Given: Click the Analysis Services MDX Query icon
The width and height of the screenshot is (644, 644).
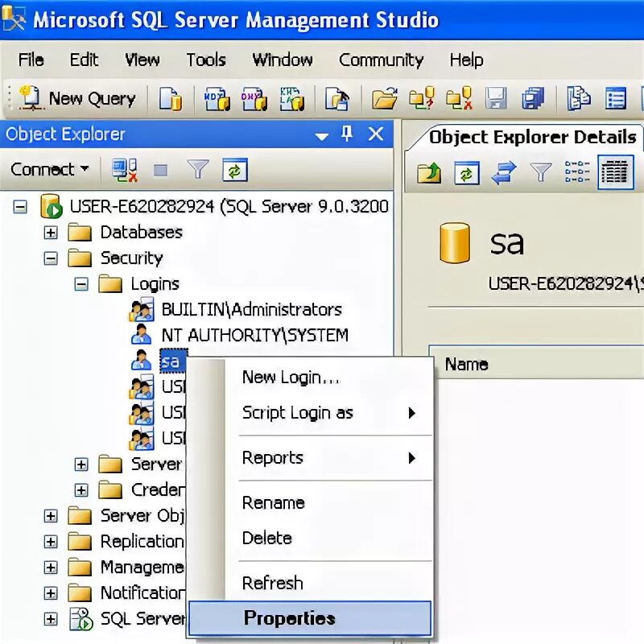Looking at the screenshot, I should pyautogui.click(x=217, y=98).
